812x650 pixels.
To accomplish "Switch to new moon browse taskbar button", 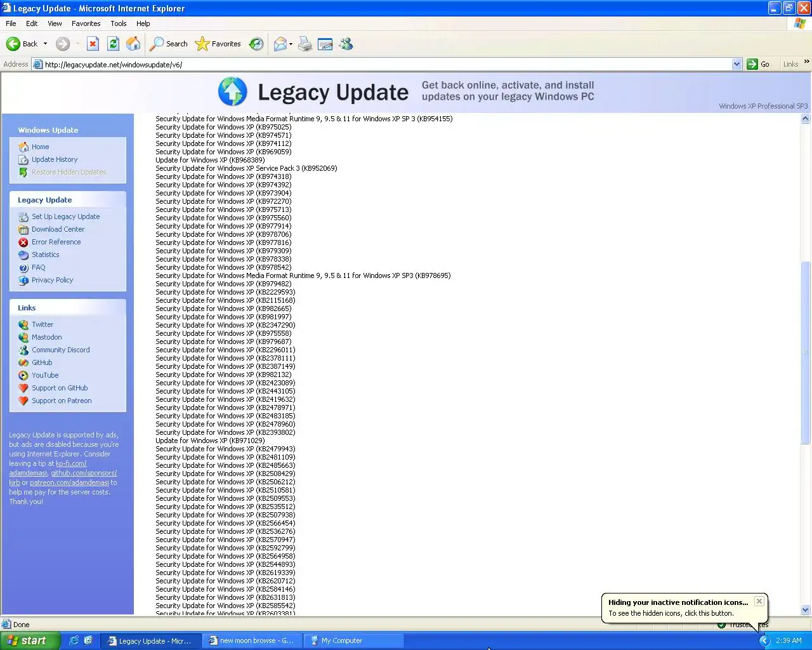I will [252, 640].
